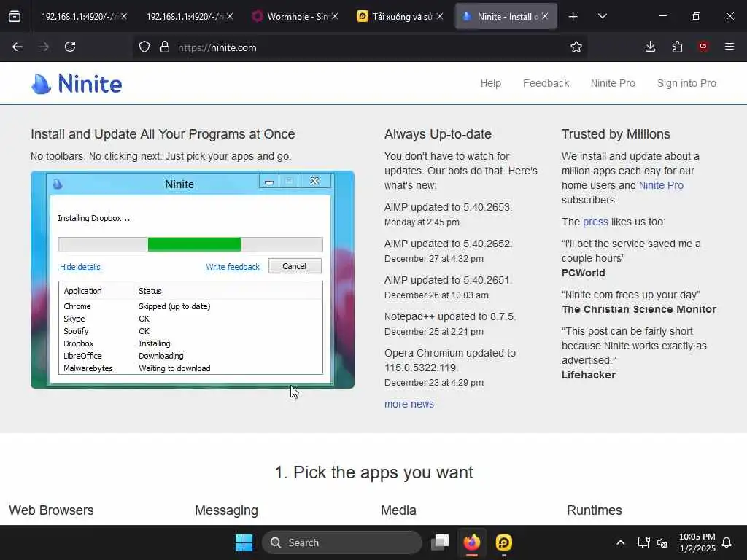Close the second 192.168.1.1 tab

coord(230,17)
